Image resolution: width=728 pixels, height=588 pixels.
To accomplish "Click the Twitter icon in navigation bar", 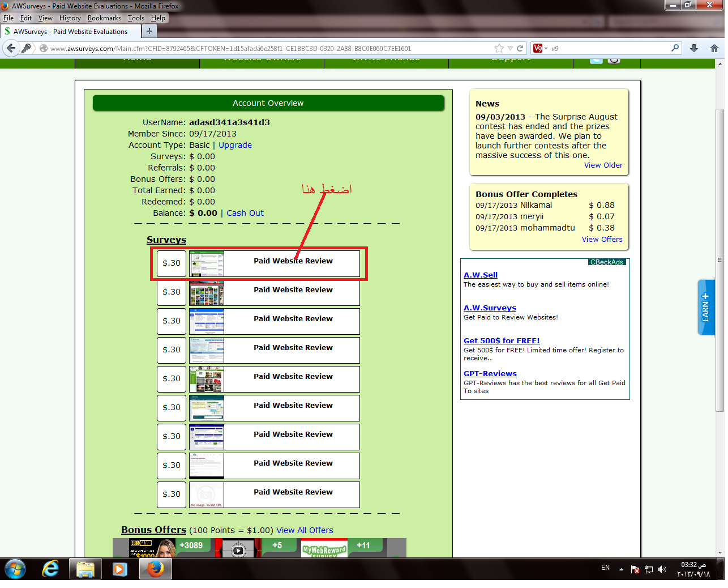I will point(596,59).
